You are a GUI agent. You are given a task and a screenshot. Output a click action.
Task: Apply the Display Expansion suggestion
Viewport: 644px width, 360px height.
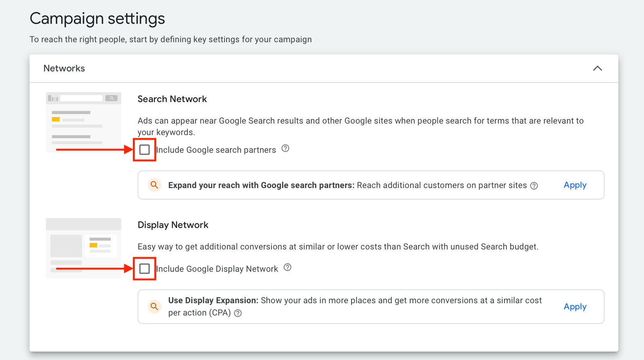tap(575, 307)
